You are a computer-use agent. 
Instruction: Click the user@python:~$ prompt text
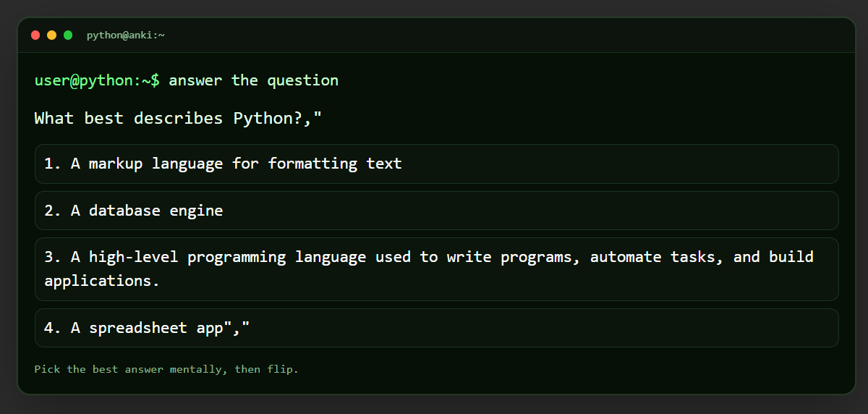point(97,80)
